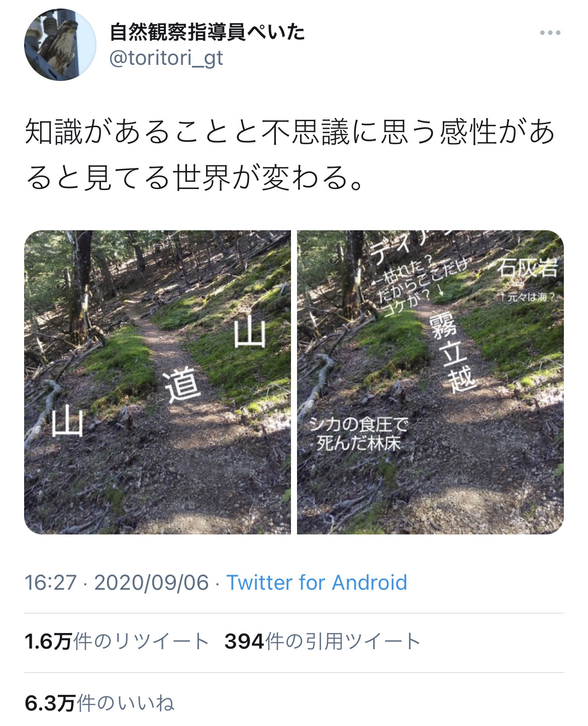
Task: View the 1.6万件のリツイート list
Action: (x=117, y=642)
